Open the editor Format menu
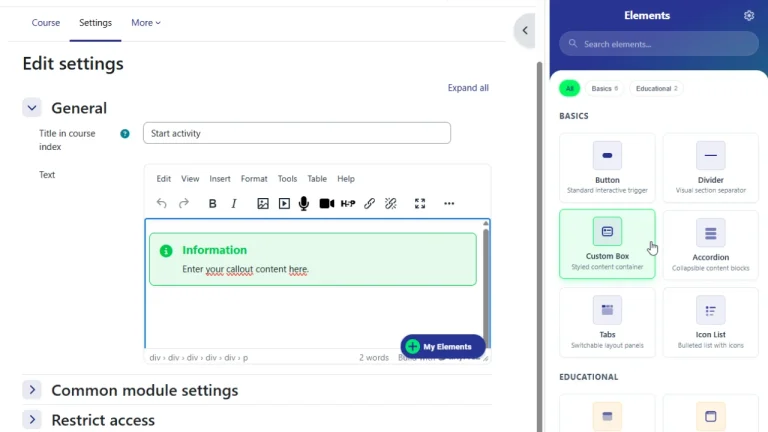The image size is (768, 432). (x=254, y=179)
